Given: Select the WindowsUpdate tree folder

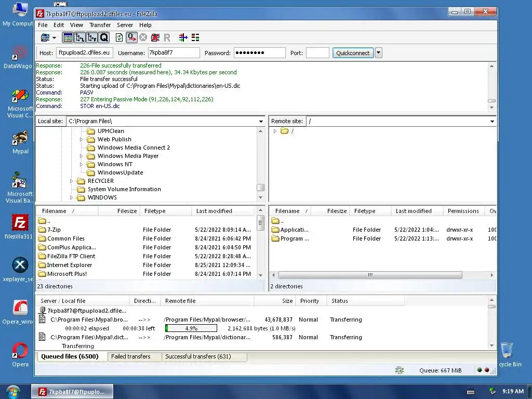Looking at the screenshot, I should (120, 172).
